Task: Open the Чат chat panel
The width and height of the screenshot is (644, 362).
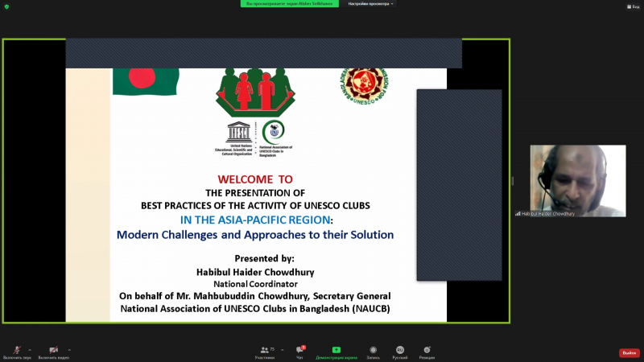Action: [x=299, y=352]
